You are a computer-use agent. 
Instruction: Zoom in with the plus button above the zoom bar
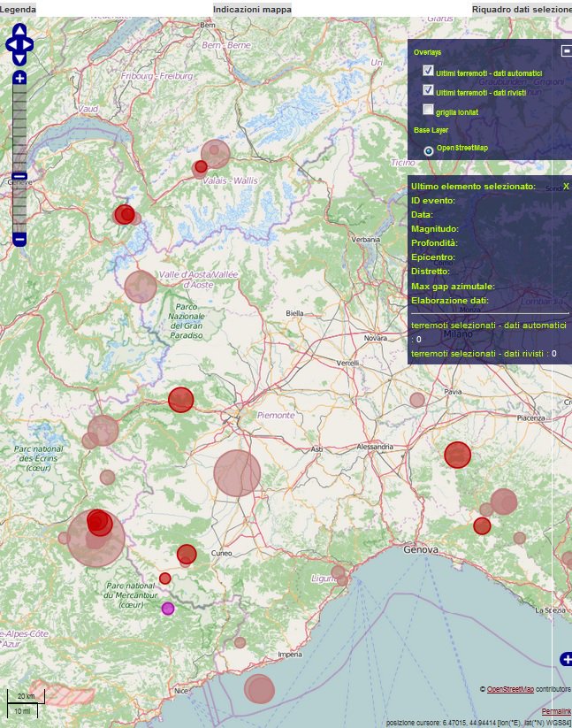[19, 78]
